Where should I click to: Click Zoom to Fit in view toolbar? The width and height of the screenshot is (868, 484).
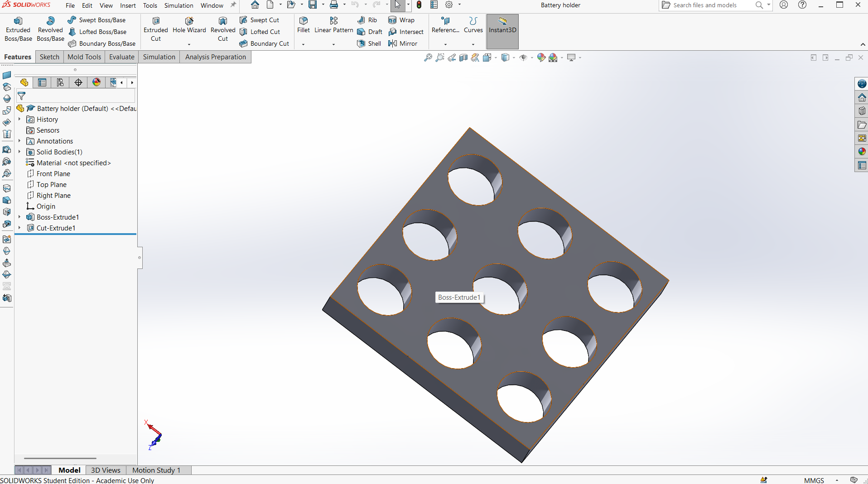click(x=428, y=58)
